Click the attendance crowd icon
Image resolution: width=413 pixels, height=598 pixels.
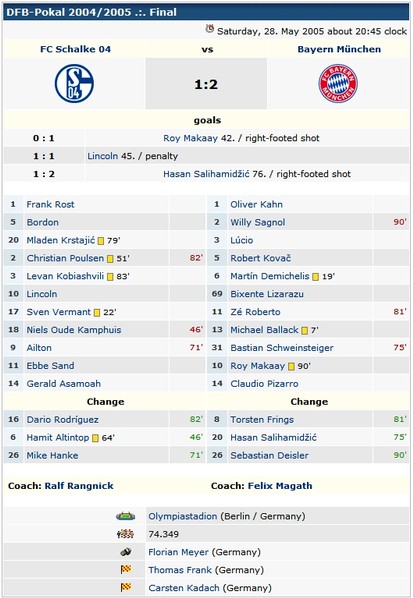coord(125,534)
